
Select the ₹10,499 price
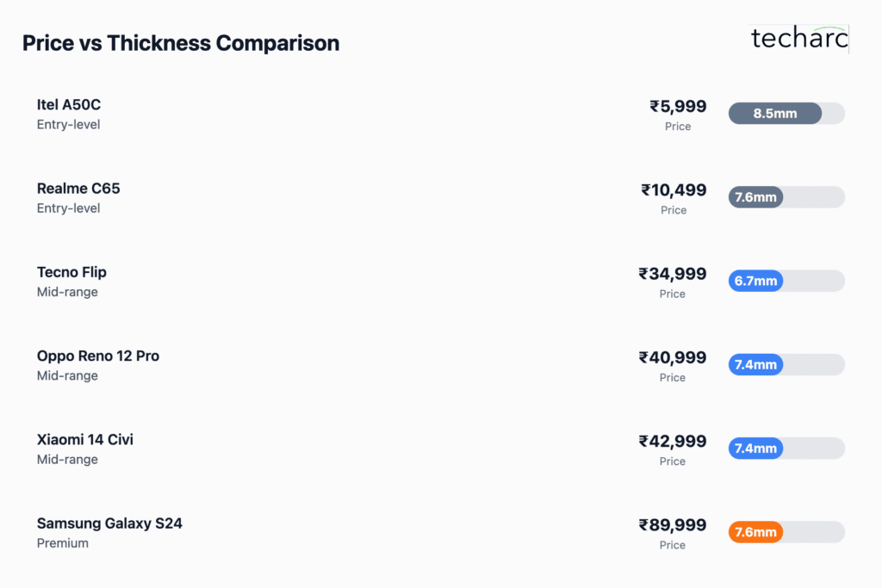674,190
